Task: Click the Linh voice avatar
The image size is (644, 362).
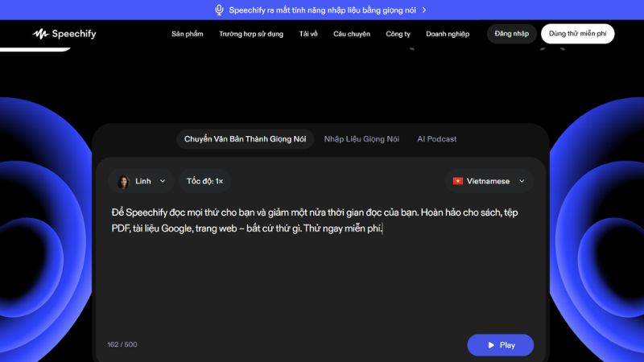Action: [x=123, y=181]
